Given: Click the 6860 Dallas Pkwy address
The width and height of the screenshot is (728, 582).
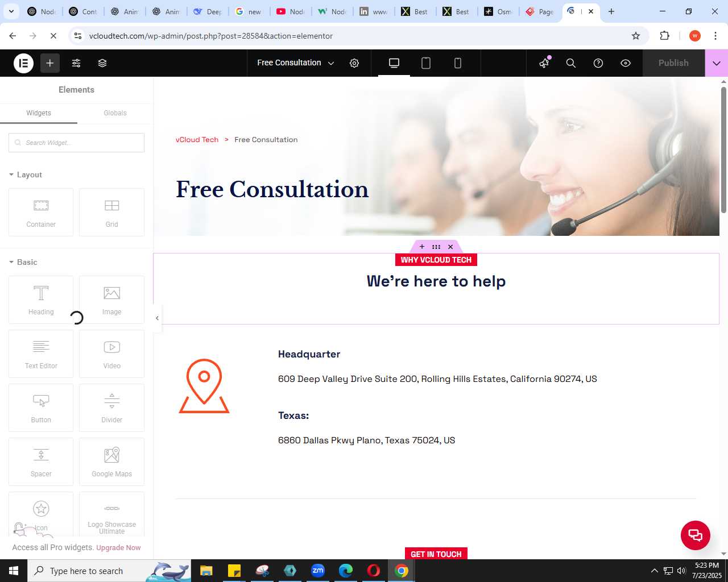Looking at the screenshot, I should (x=366, y=440).
